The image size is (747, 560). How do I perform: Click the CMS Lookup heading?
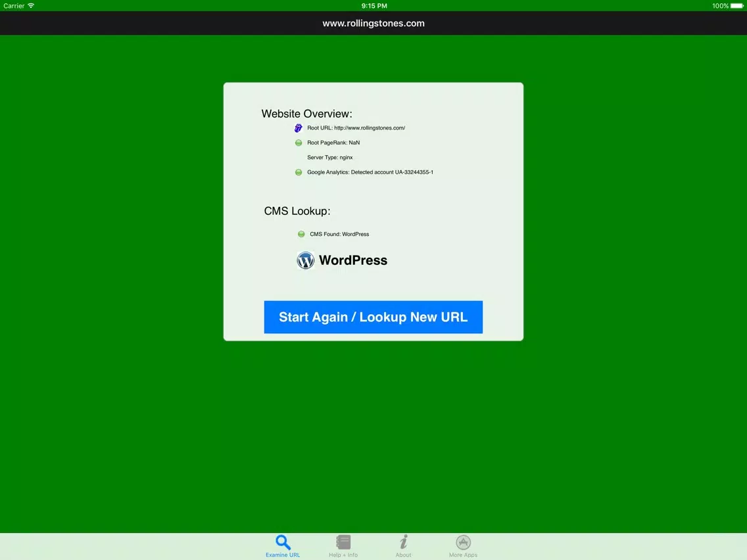pyautogui.click(x=297, y=211)
